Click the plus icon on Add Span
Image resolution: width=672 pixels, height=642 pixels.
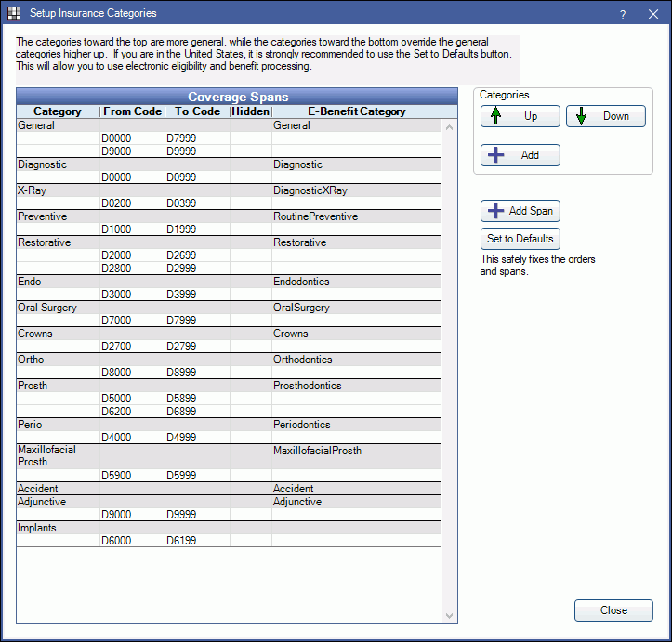pos(495,210)
